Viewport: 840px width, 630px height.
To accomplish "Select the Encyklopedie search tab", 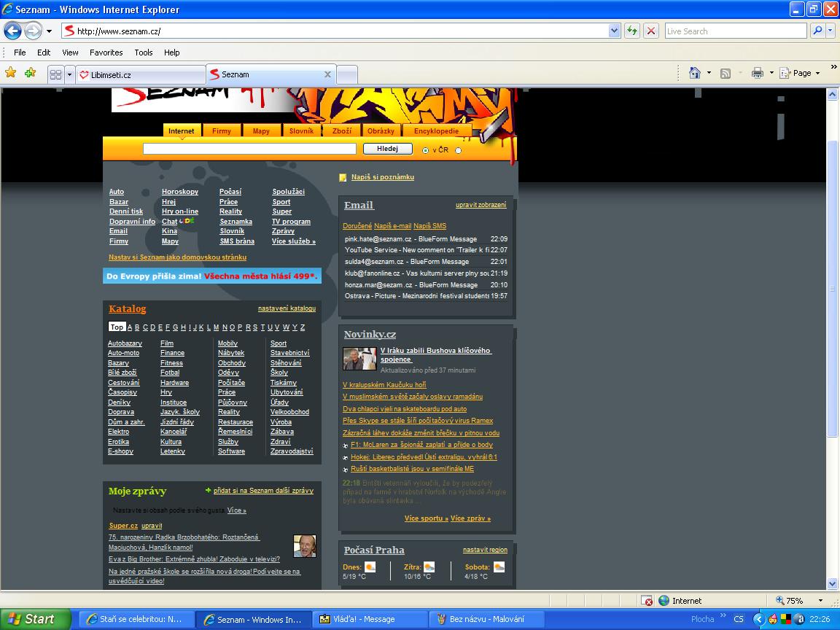I will point(436,131).
